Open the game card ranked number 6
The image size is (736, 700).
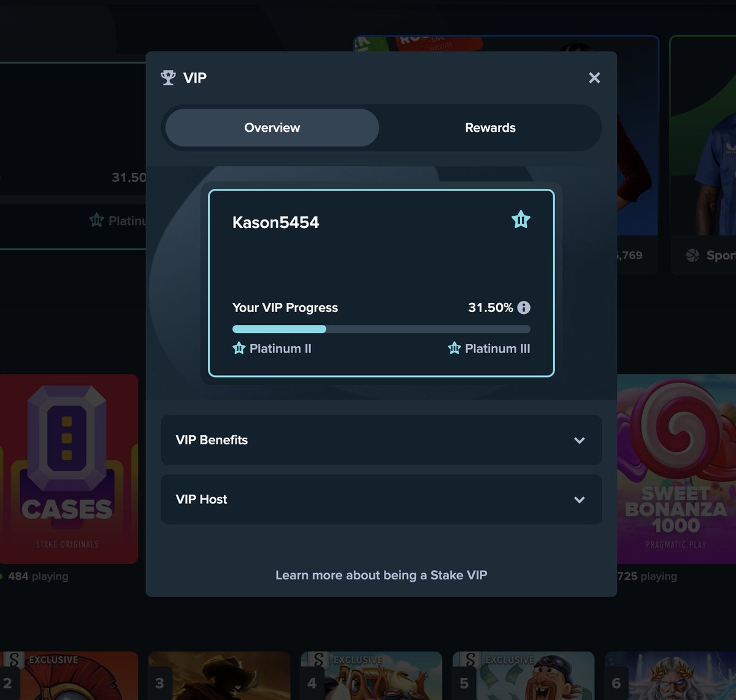point(670,675)
